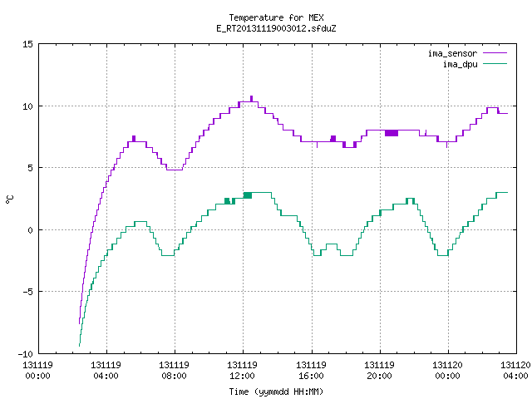
Task: Click the '°C' y-axis unit label
Action: 9,199
